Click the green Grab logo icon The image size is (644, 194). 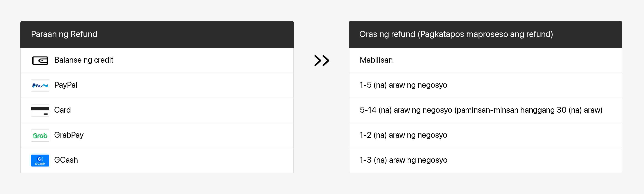tap(40, 135)
